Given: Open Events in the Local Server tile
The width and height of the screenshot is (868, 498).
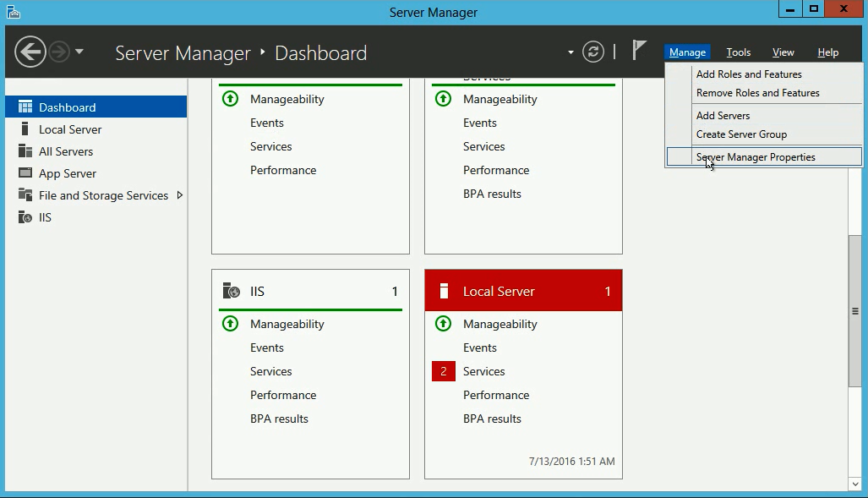Looking at the screenshot, I should coord(480,348).
